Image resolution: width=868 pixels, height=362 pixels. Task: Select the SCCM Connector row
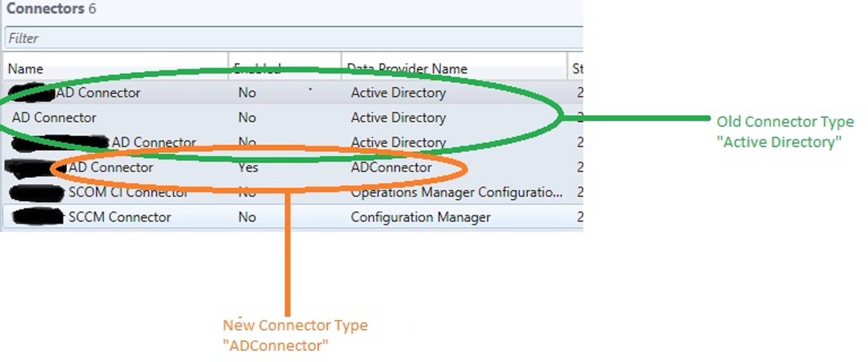[119, 217]
